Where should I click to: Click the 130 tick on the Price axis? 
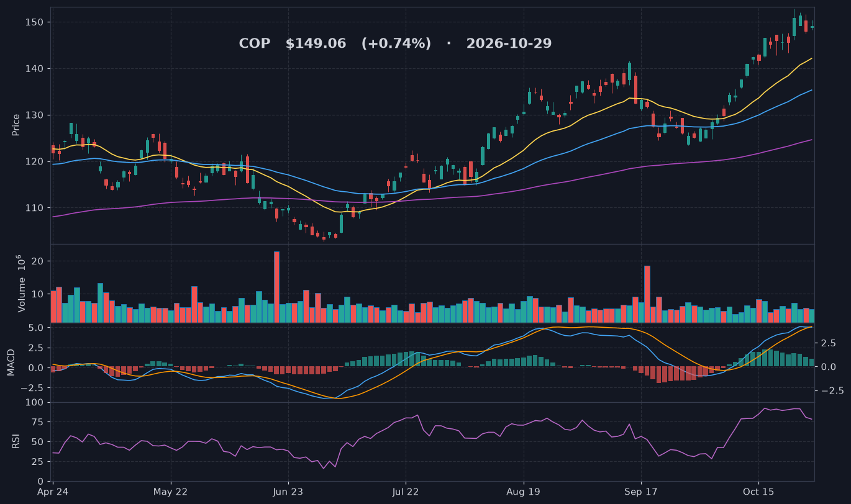click(x=35, y=115)
